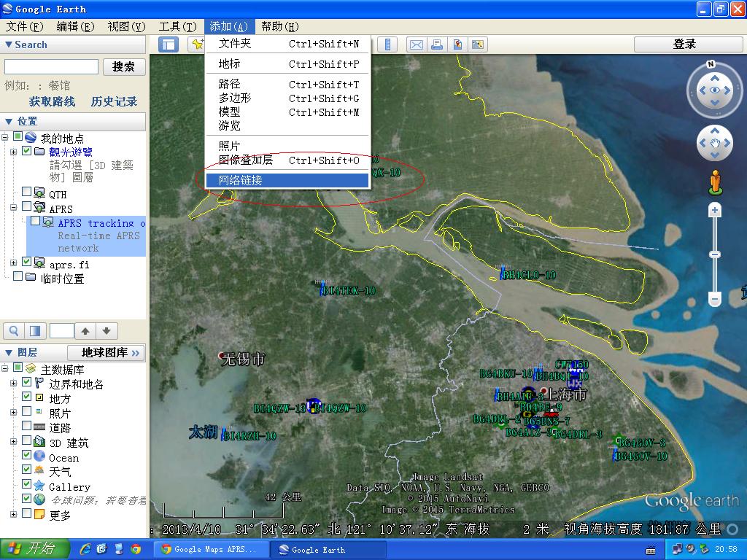This screenshot has width=747, height=560.
Task: Click the north N compass marker
Action: tap(711, 64)
